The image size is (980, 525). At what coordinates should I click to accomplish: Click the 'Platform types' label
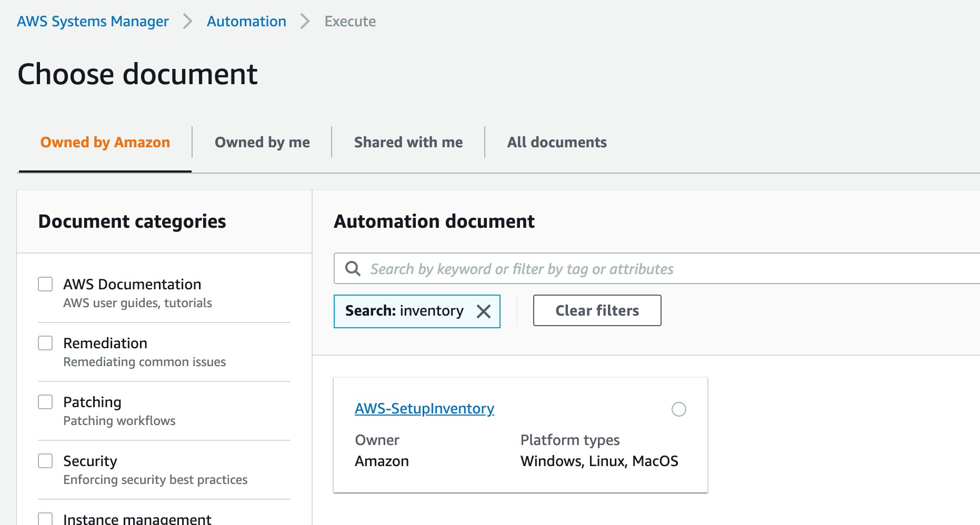point(570,440)
